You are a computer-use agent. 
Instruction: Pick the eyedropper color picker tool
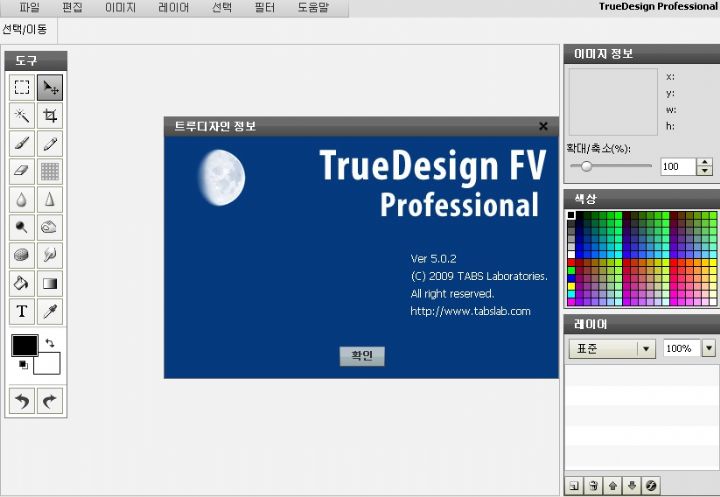[x=50, y=311]
